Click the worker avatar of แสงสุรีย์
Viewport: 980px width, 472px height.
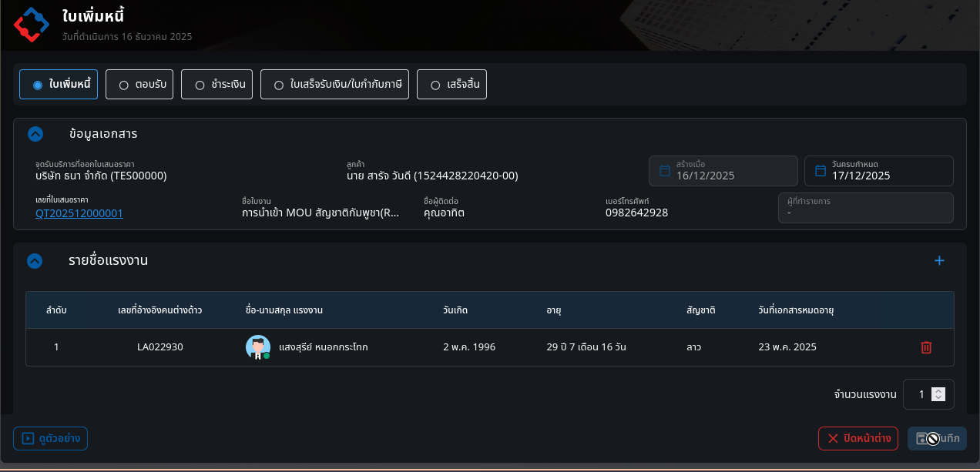click(257, 347)
